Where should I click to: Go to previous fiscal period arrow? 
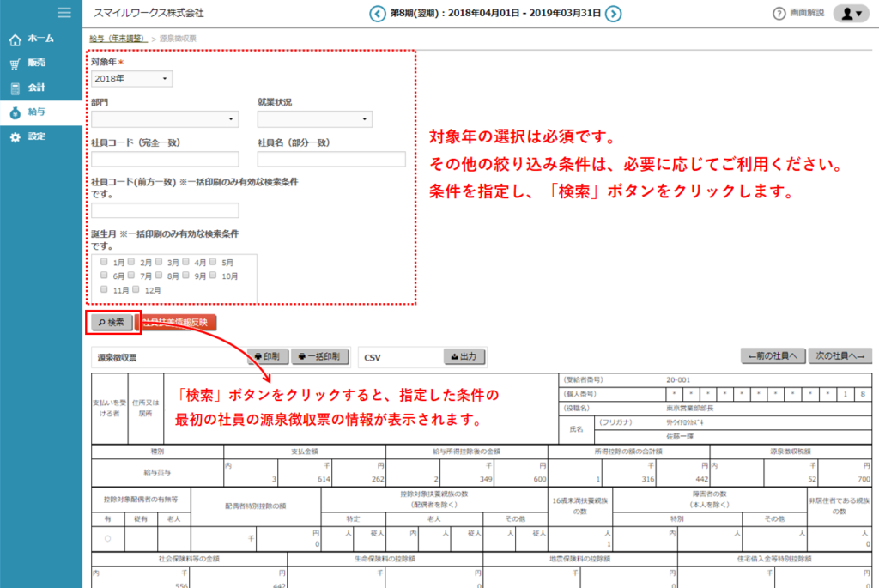[x=378, y=14]
